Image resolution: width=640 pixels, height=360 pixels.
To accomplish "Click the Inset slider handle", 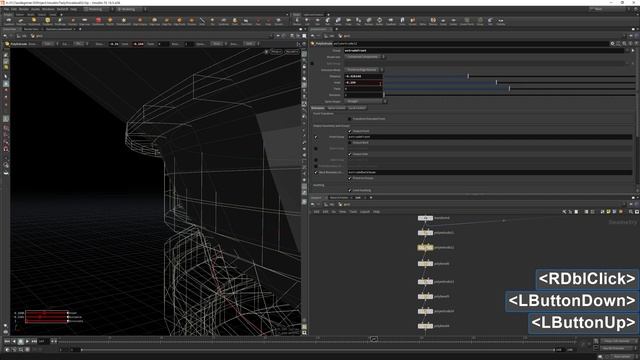I will 496,82.
